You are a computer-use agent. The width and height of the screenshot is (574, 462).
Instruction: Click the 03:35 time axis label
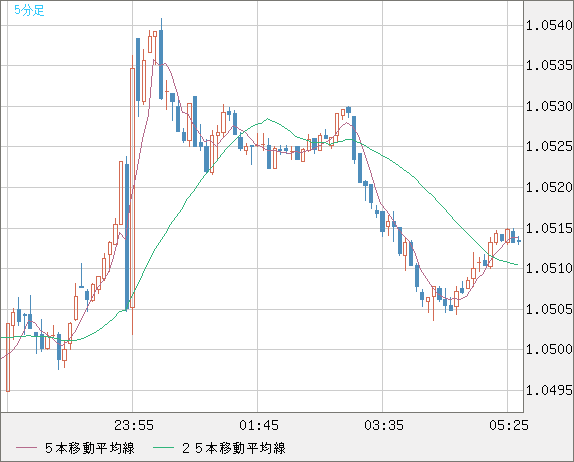click(384, 425)
